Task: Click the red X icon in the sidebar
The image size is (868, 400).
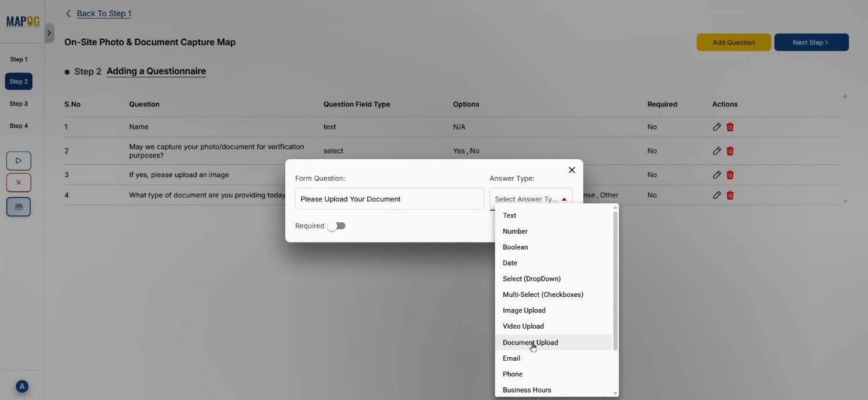Action: (x=19, y=182)
